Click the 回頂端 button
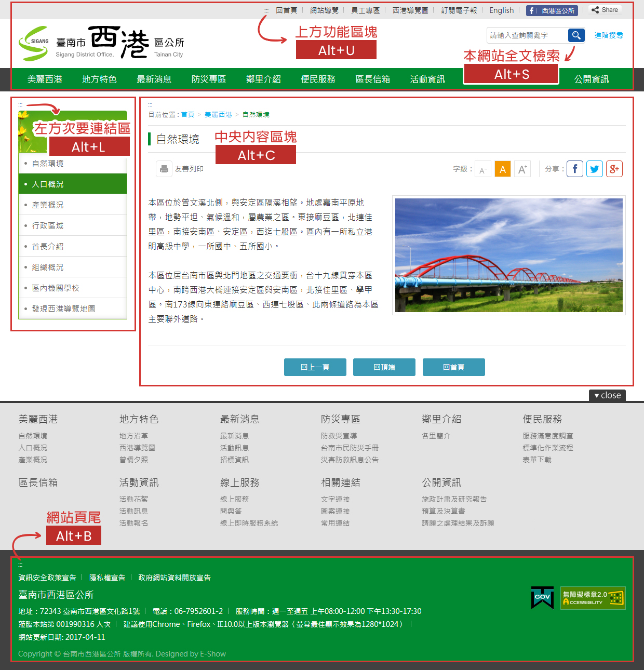Image resolution: width=644 pixels, height=670 pixels. (x=384, y=367)
